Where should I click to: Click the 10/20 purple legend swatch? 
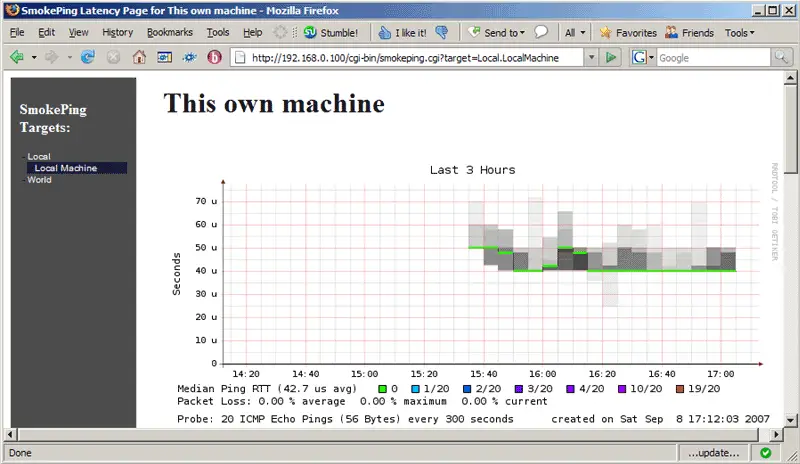click(622, 389)
